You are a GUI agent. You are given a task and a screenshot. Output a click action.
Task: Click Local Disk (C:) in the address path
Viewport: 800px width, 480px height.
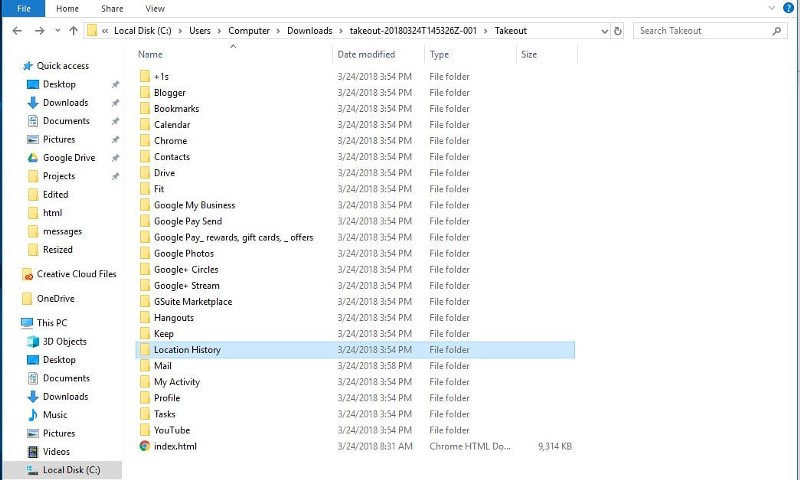143,31
